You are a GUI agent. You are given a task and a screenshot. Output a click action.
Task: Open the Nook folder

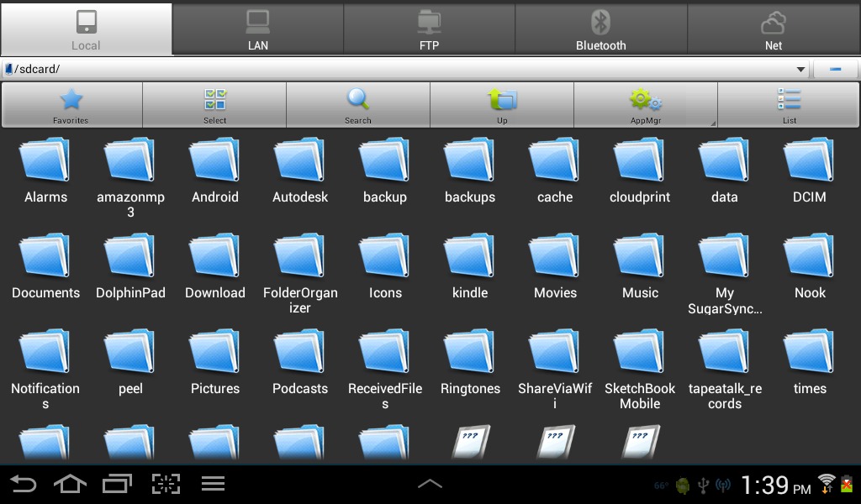pos(810,266)
